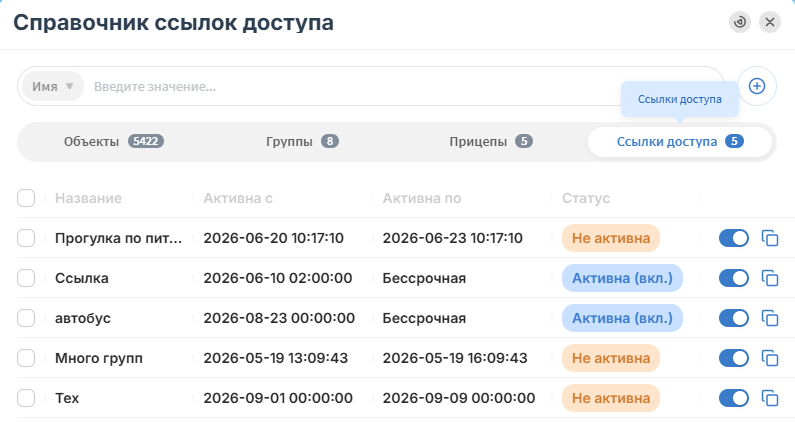Click Активна (вкл.) badge in Ссылка row

(x=622, y=278)
